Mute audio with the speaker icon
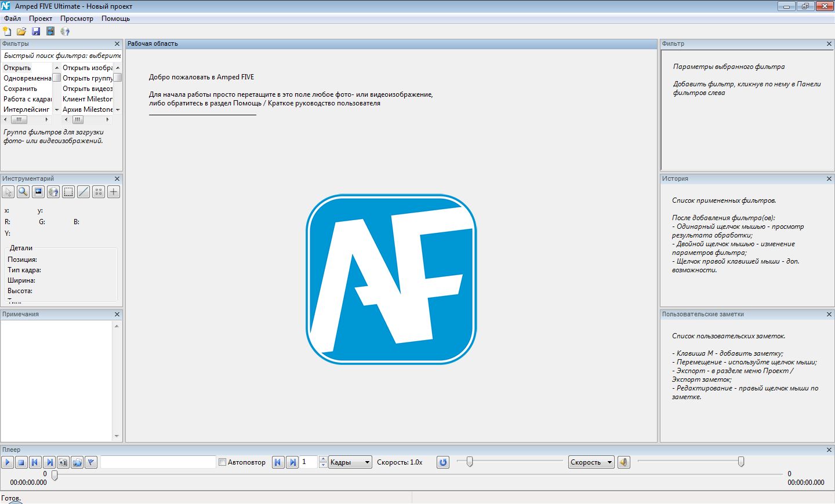This screenshot has width=835, height=504. [x=624, y=462]
